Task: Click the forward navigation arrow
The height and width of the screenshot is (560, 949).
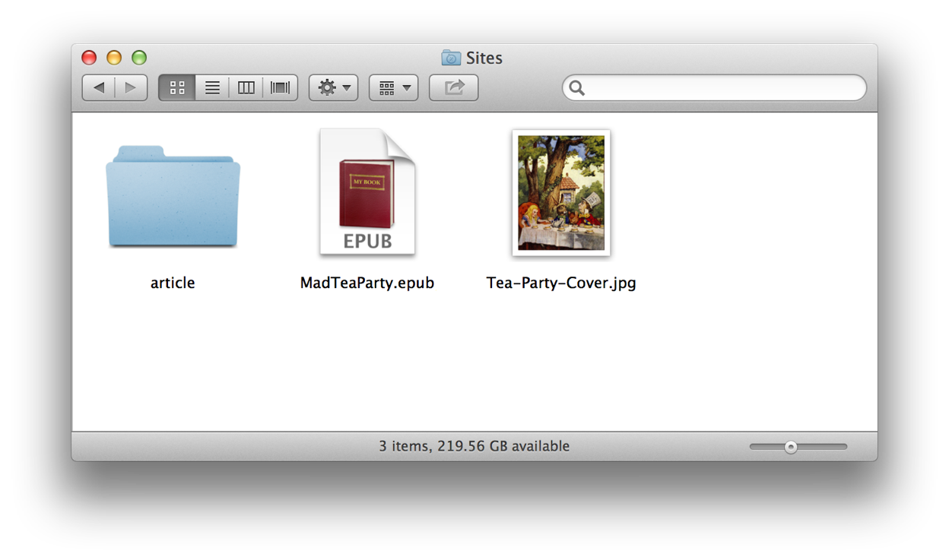Action: pyautogui.click(x=130, y=87)
